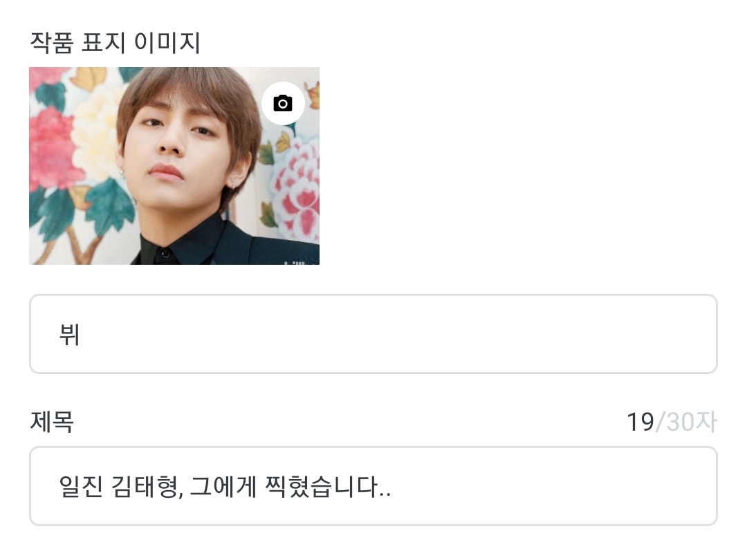Focus the input field containing "뷔"
Screen dimensions: 747x560
pos(373,334)
